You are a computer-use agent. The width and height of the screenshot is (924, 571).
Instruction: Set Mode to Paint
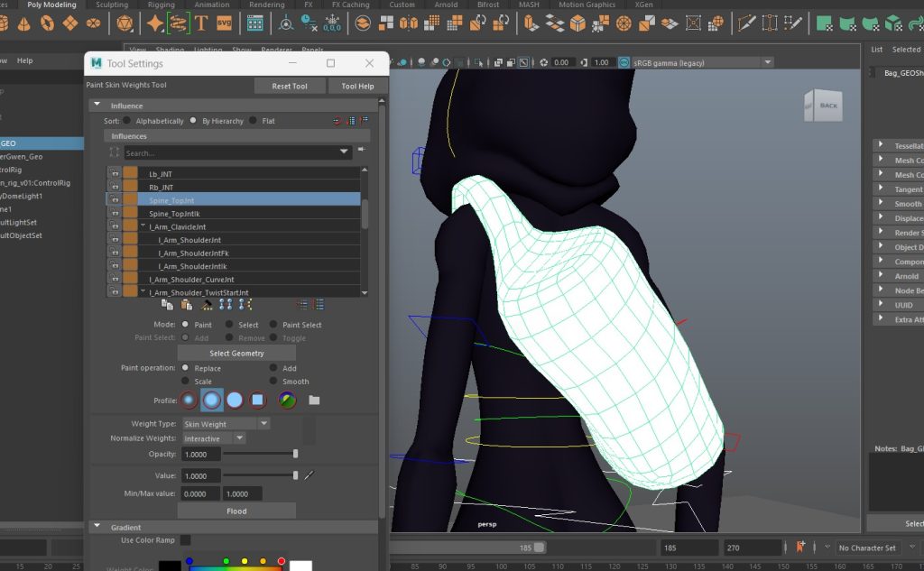(185, 325)
